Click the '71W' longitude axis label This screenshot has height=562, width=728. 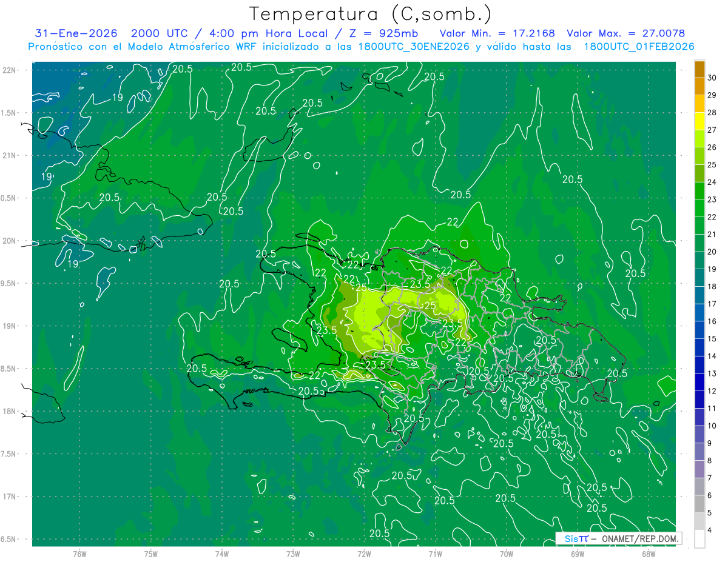[435, 554]
